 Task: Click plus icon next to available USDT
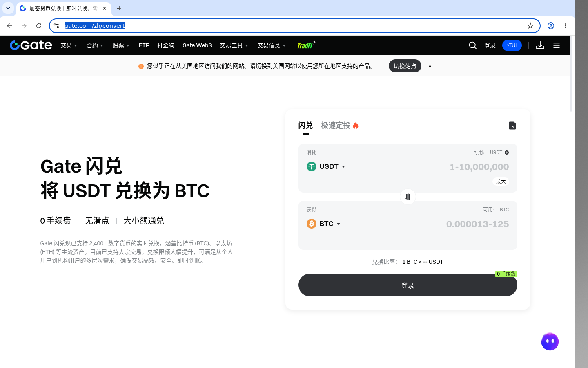507,153
